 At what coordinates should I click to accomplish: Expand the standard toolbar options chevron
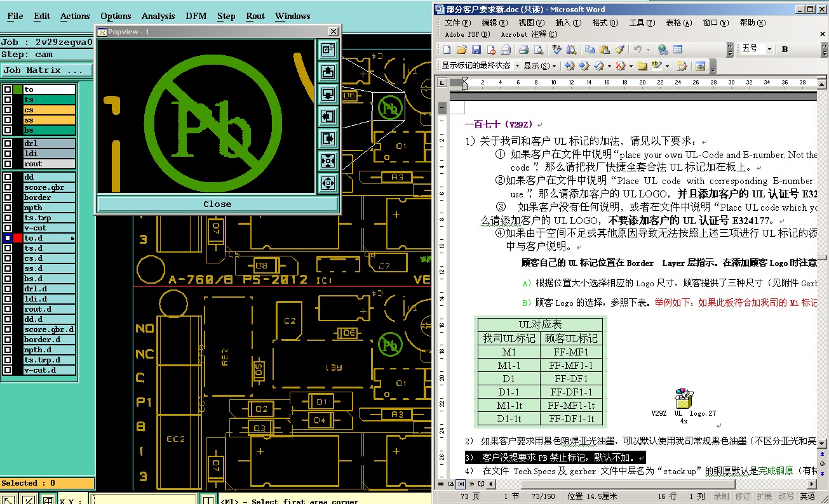(x=730, y=50)
